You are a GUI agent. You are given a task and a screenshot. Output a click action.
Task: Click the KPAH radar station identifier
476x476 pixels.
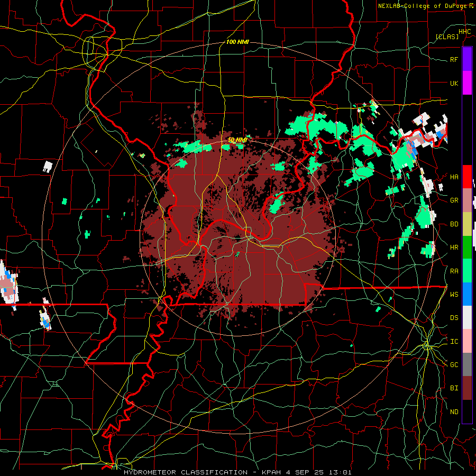tap(271, 472)
